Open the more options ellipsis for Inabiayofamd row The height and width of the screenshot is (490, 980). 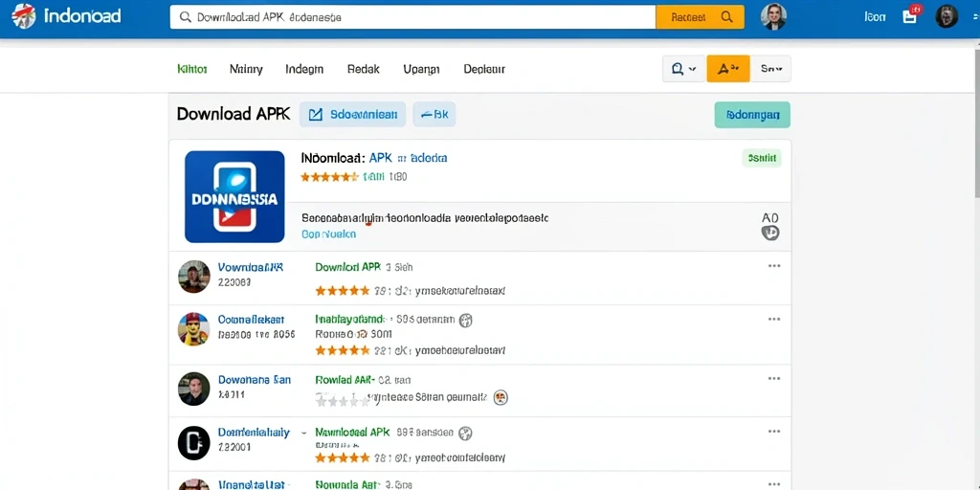click(x=774, y=320)
